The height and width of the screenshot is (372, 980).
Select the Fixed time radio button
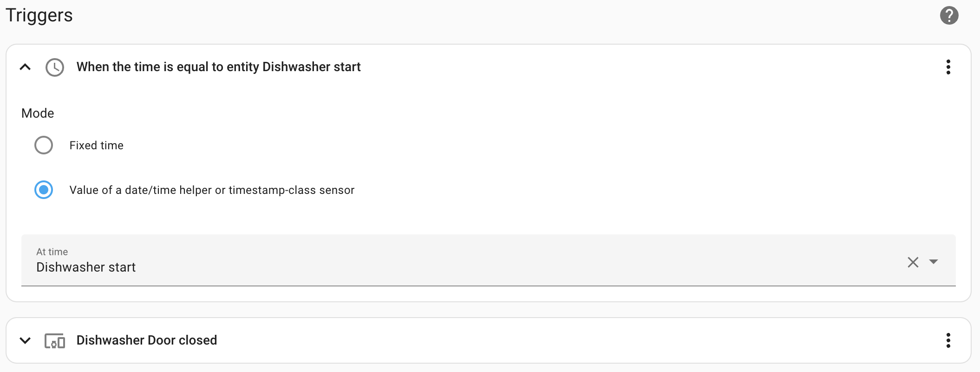(44, 145)
